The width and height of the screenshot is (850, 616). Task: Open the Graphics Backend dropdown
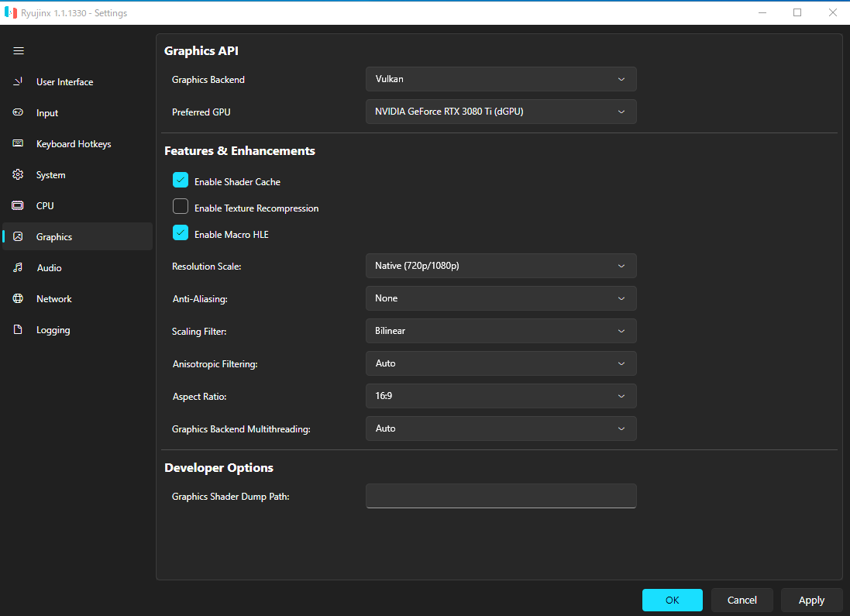[x=501, y=79]
